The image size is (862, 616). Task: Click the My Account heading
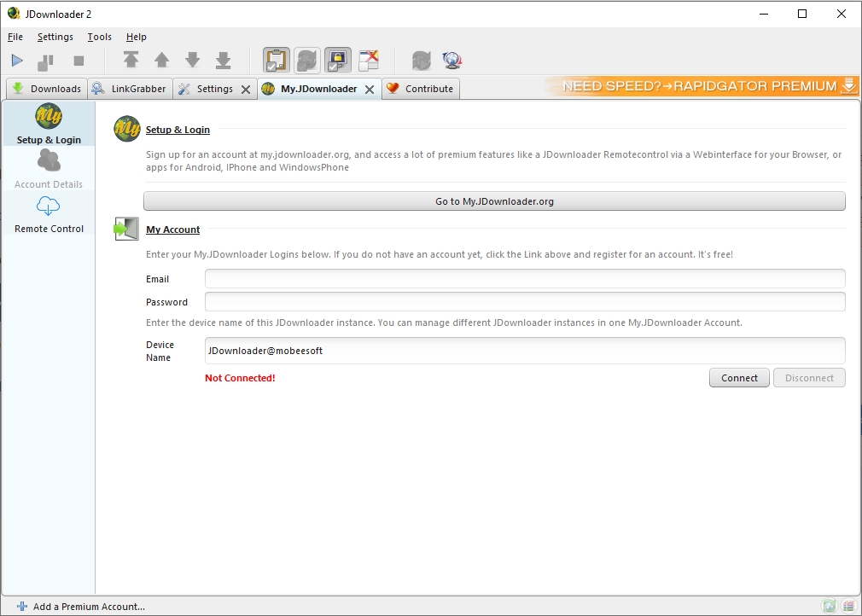[172, 230]
